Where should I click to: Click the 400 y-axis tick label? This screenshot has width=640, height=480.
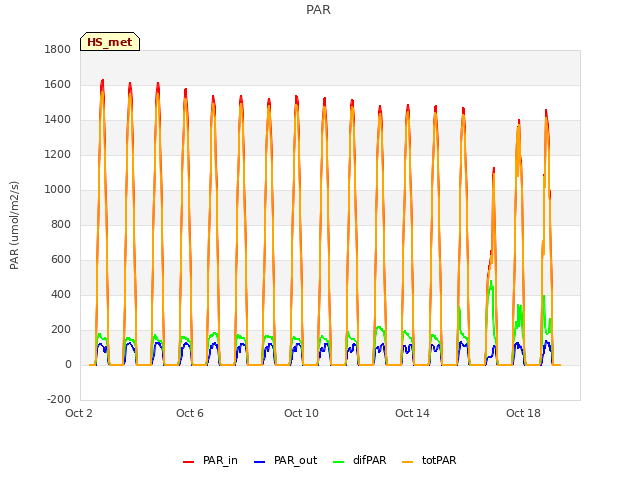(x=61, y=295)
